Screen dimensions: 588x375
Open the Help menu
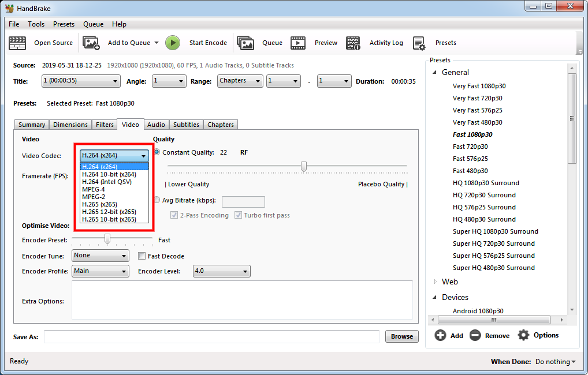[119, 24]
